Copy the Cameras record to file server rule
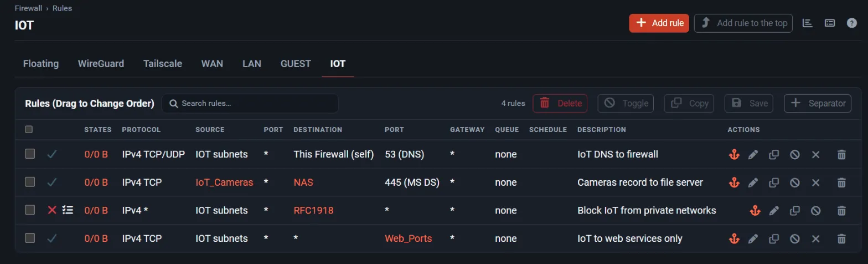The image size is (868, 264). (774, 182)
